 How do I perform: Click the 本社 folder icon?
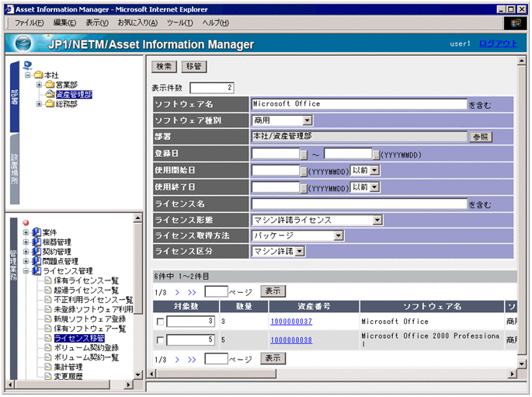pos(38,75)
